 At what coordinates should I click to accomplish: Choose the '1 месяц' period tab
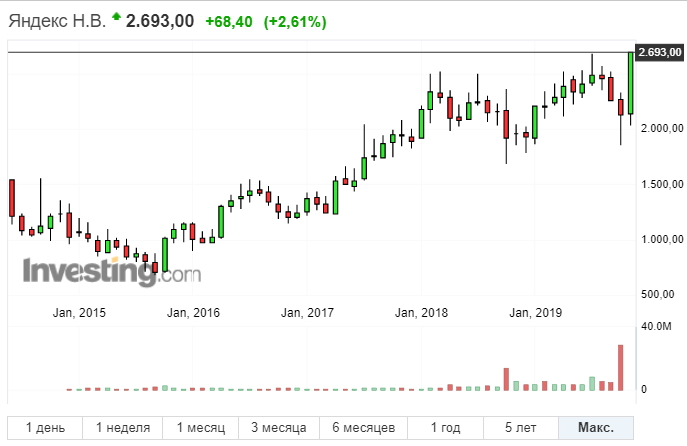(x=201, y=428)
